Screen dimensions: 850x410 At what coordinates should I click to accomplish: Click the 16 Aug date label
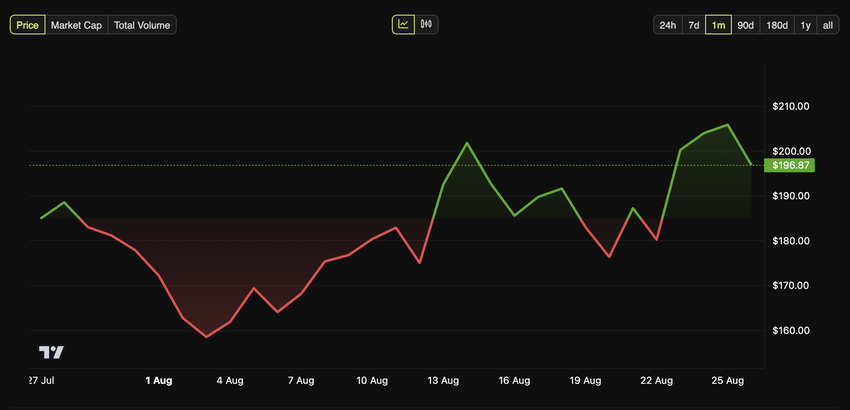514,381
